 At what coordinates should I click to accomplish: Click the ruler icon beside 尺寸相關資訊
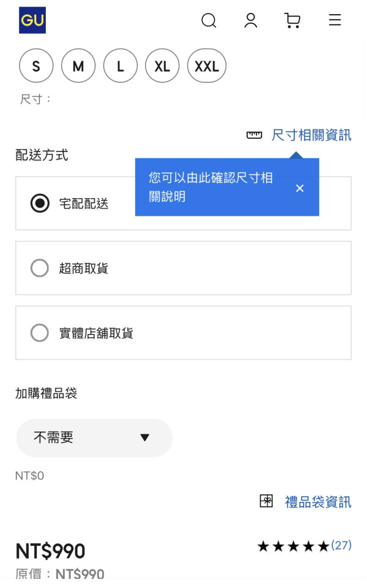(254, 135)
